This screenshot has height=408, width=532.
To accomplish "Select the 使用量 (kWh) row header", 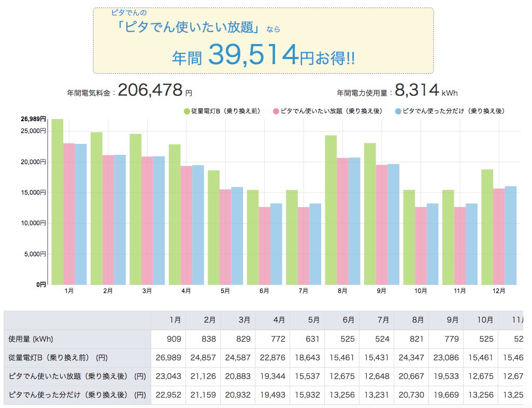I will click(77, 339).
